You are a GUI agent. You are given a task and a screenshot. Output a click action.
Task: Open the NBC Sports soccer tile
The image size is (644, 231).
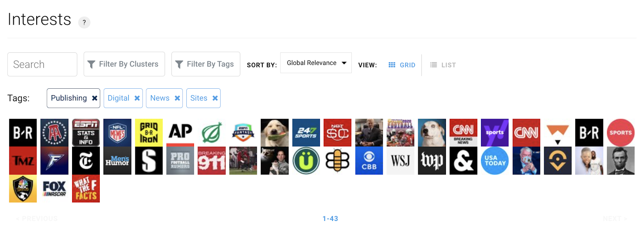click(x=23, y=188)
